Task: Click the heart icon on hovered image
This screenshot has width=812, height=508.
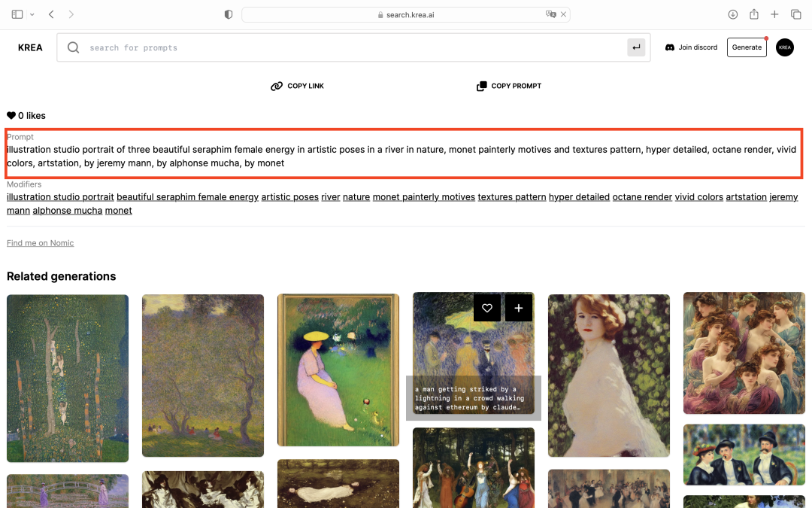Action: point(487,308)
